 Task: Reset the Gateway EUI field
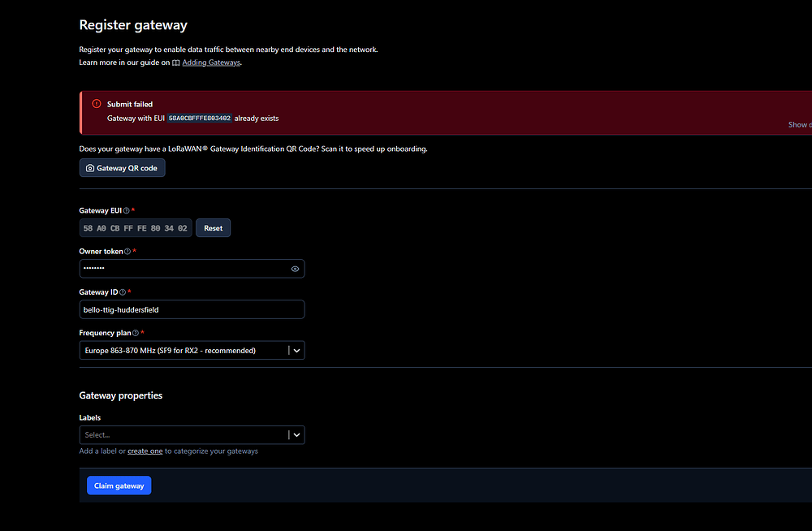214,228
